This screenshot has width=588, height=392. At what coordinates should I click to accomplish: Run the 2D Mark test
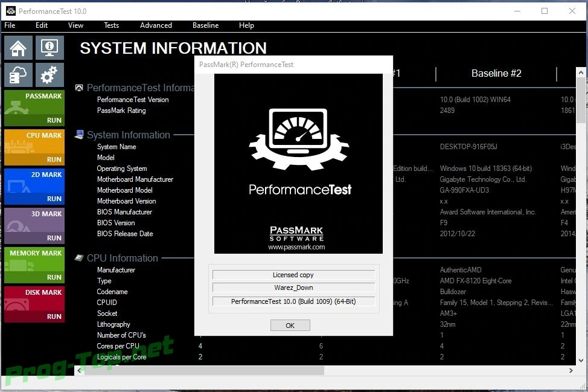click(54, 199)
